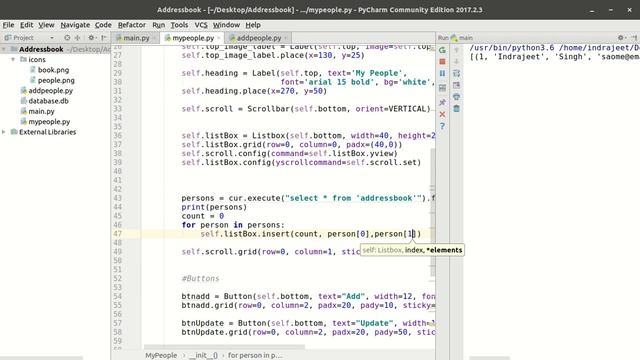This screenshot has width=640, height=360.
Task: Open the Help menu
Action: click(x=253, y=25)
